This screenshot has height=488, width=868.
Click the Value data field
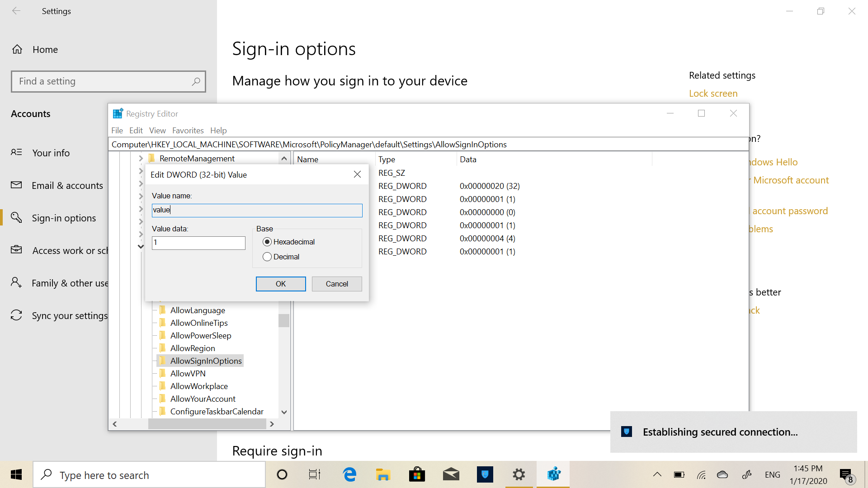(x=198, y=243)
